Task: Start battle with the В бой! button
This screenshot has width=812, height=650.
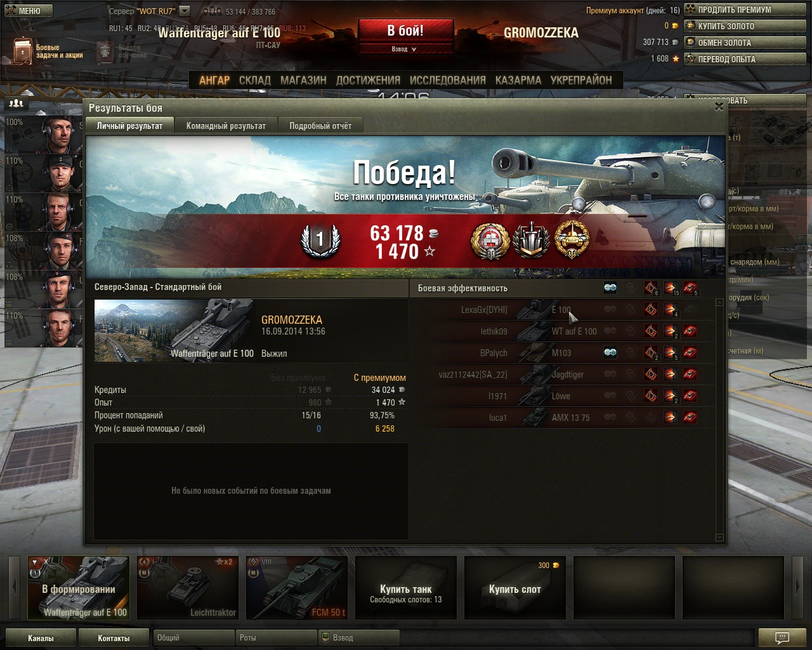Action: pyautogui.click(x=405, y=30)
